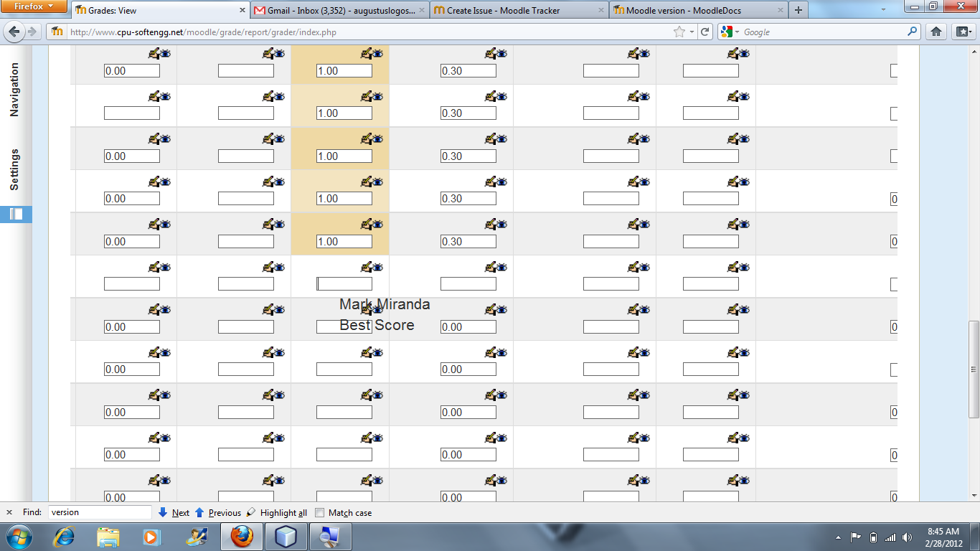Image resolution: width=980 pixels, height=551 pixels.
Task: Click the search magnifier icon in search bar
Action: (x=913, y=32)
